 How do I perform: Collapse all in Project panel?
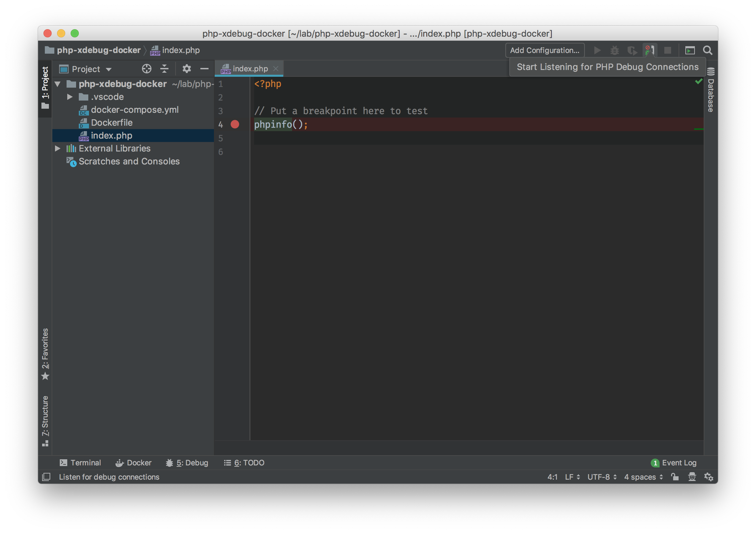[164, 69]
